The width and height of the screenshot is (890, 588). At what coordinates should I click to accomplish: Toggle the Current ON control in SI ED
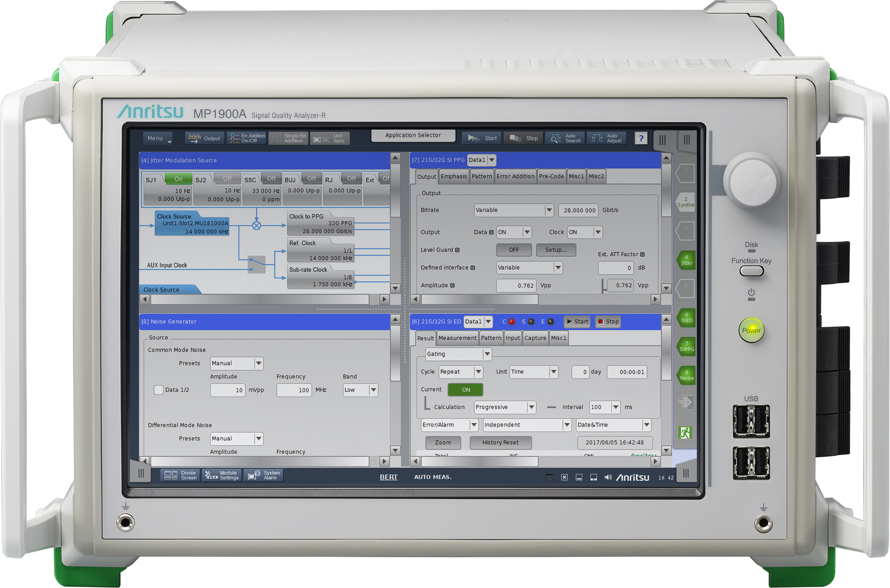coord(465,389)
